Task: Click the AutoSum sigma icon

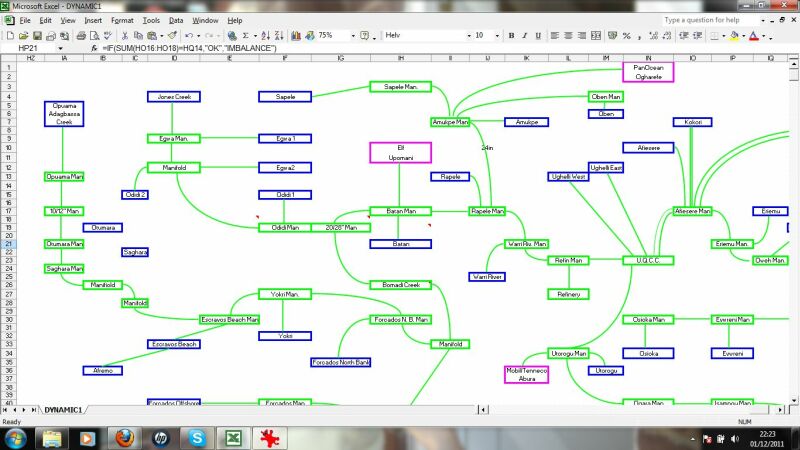Action: coord(248,35)
